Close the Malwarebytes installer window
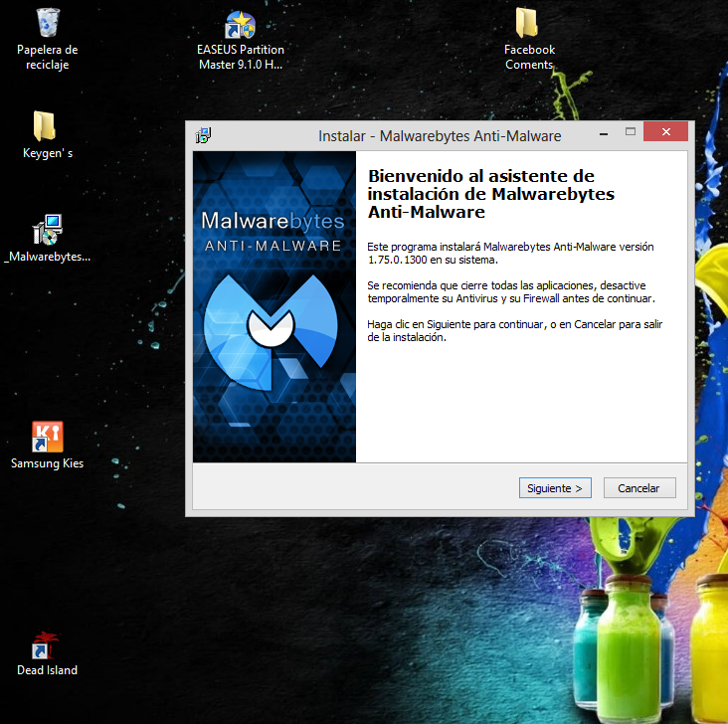 tap(665, 132)
